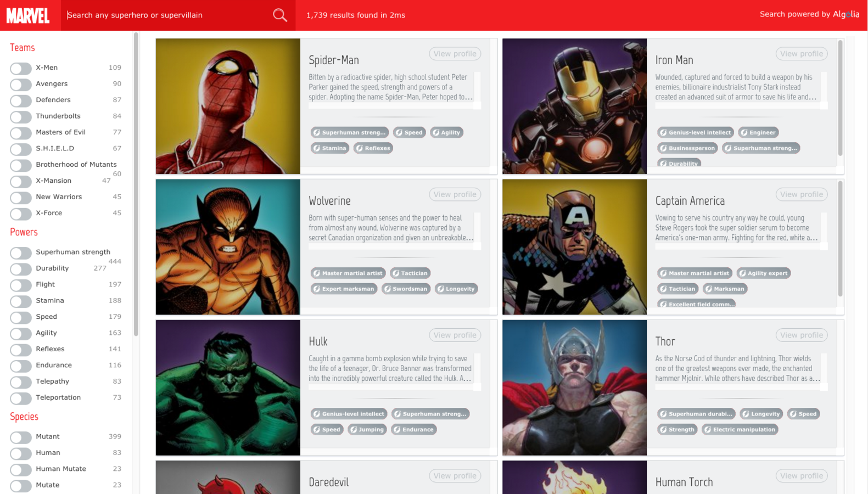868x494 pixels.
Task: Open the Thor portrait image
Action: pos(575,388)
